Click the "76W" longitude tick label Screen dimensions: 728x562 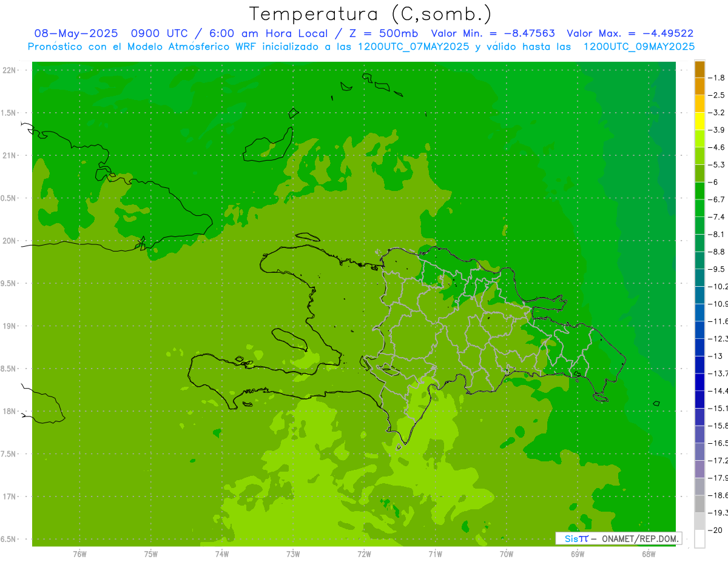(79, 554)
